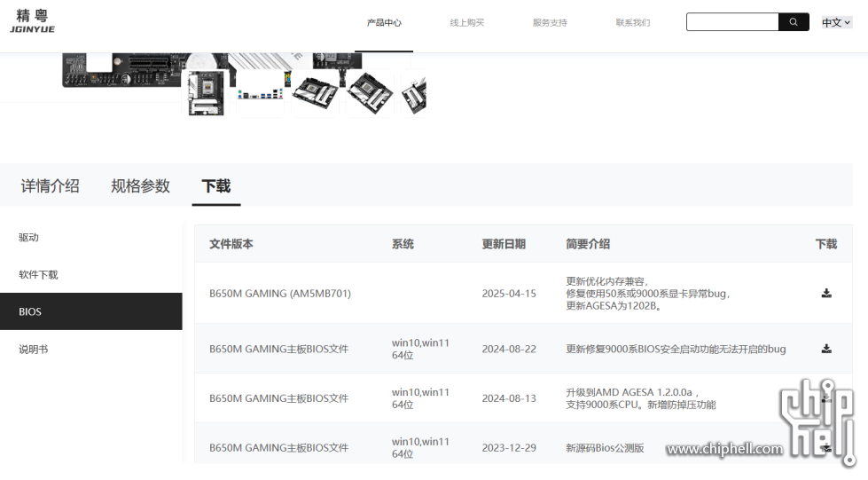Click the 更新日期 column header

point(504,244)
